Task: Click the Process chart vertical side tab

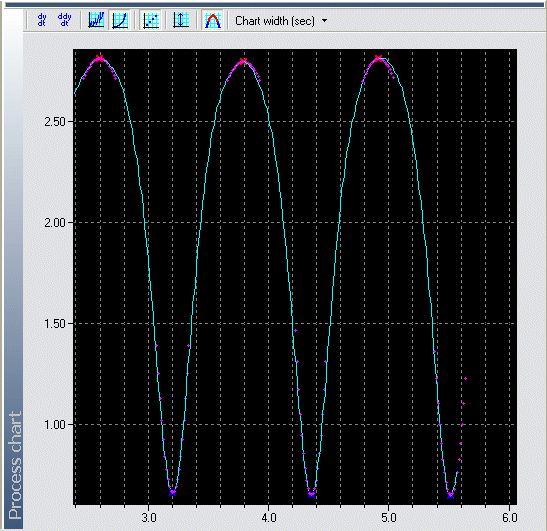Action: (14, 465)
